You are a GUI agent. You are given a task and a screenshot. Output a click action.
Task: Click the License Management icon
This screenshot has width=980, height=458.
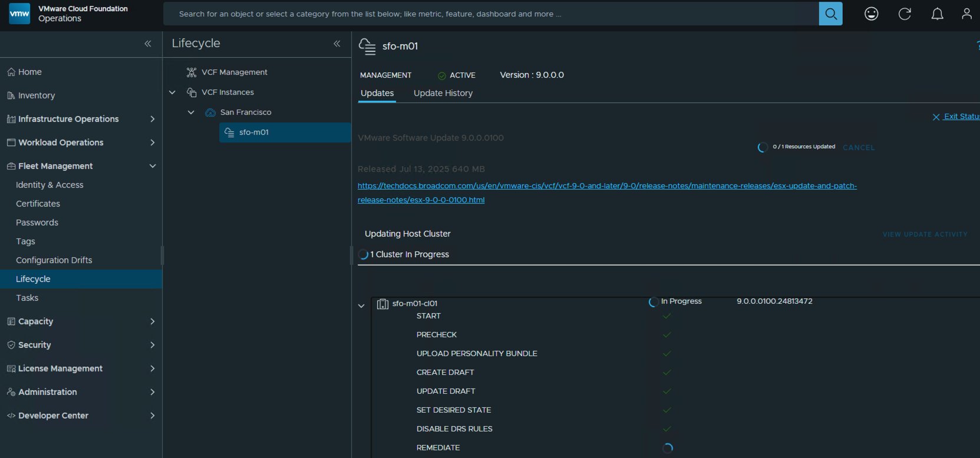tap(11, 369)
